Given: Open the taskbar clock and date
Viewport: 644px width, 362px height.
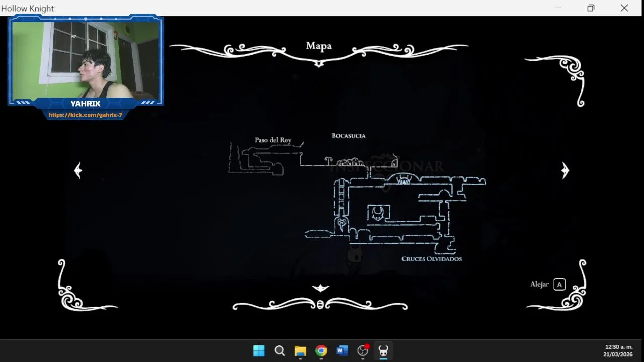Looking at the screenshot, I should tap(618, 351).
